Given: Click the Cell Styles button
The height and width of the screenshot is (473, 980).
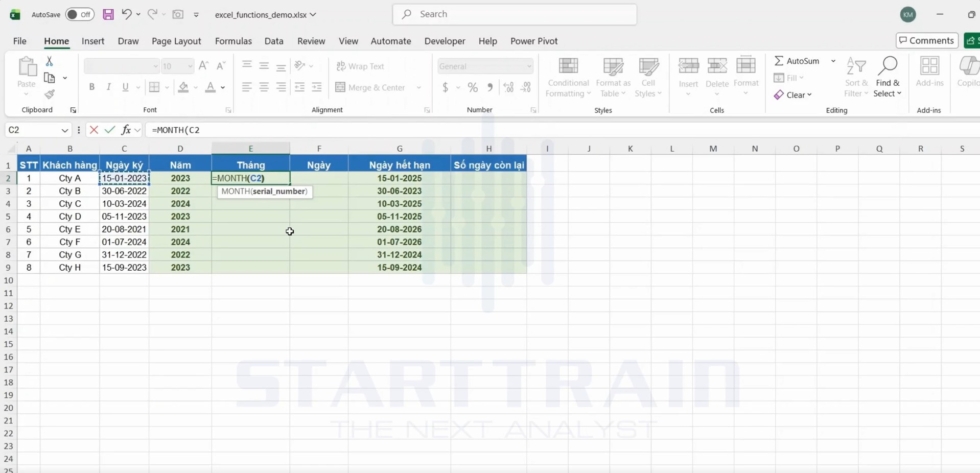Looking at the screenshot, I should click(648, 78).
